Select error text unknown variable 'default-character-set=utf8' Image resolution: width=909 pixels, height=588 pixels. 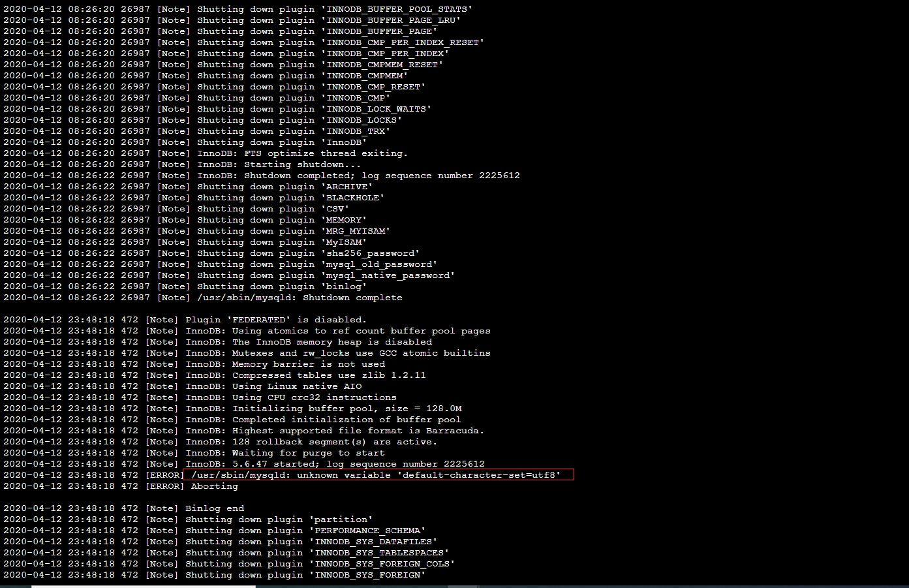(429, 475)
